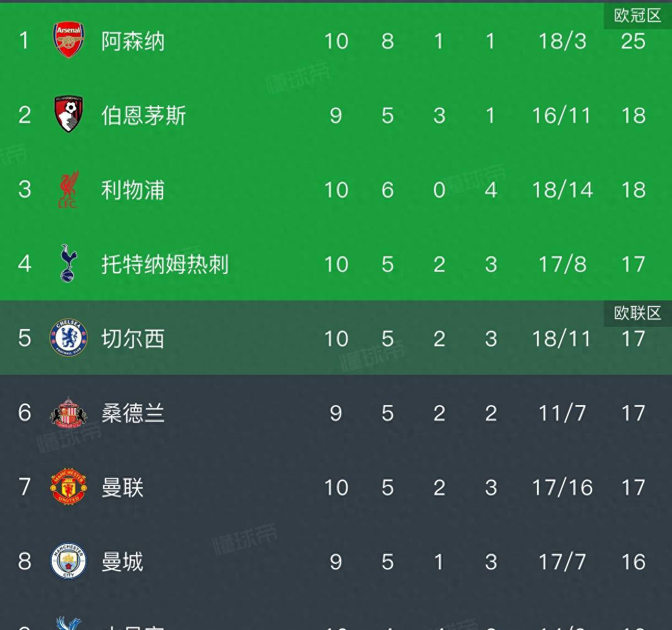Image resolution: width=672 pixels, height=630 pixels.
Task: Click the Bournemouth club crest
Action: tap(68, 115)
